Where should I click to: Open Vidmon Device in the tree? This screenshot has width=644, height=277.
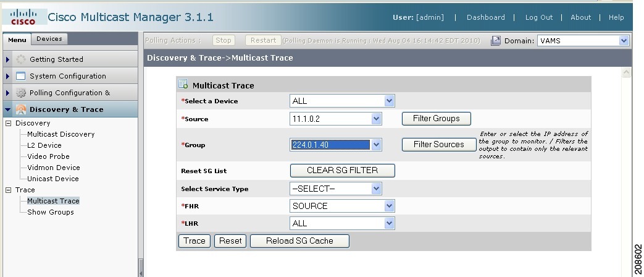tap(53, 168)
